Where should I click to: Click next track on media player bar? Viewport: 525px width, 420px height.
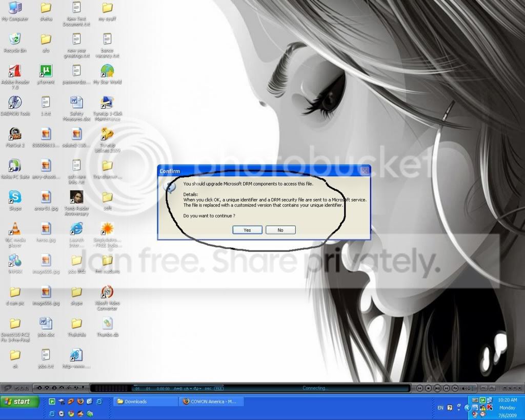point(447,388)
